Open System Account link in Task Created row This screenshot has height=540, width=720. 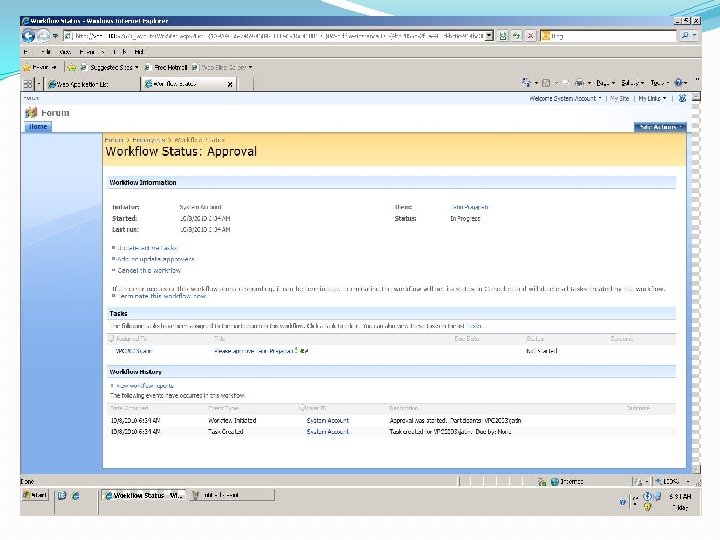point(328,432)
